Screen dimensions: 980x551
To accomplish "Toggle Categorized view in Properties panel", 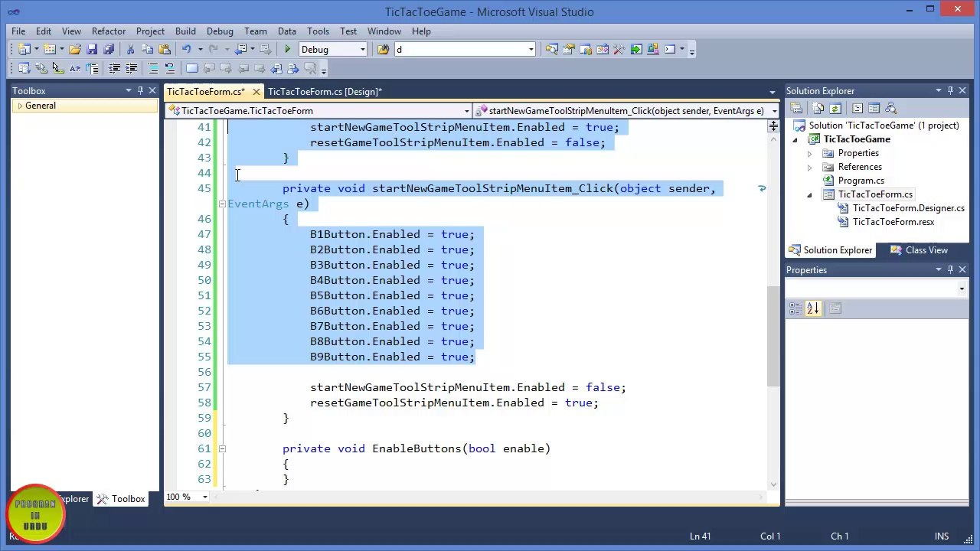I will tap(795, 308).
